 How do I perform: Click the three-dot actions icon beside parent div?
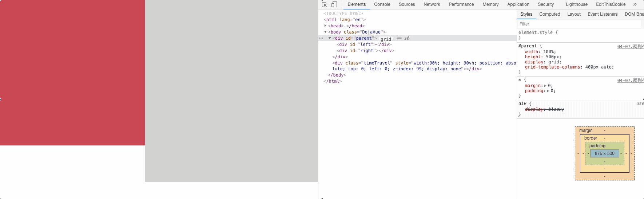(x=321, y=38)
